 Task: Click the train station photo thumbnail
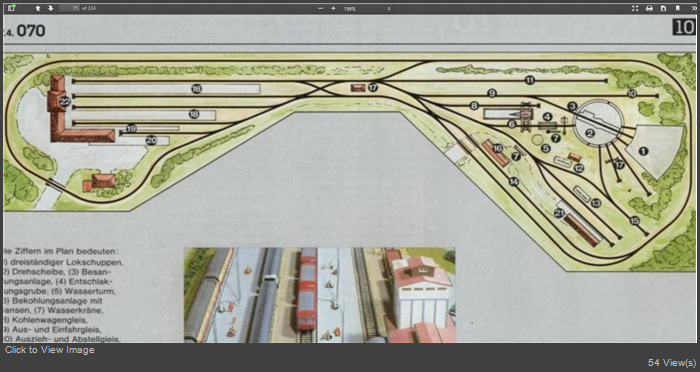click(320, 295)
